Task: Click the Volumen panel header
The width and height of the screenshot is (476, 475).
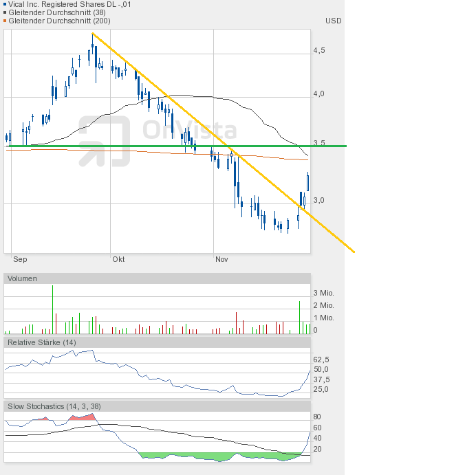Action: (22, 278)
